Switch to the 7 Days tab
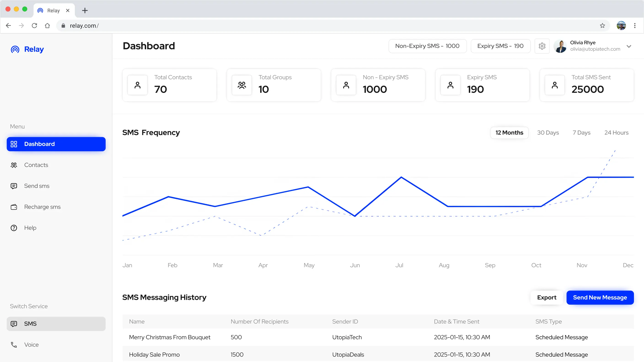 click(581, 133)
